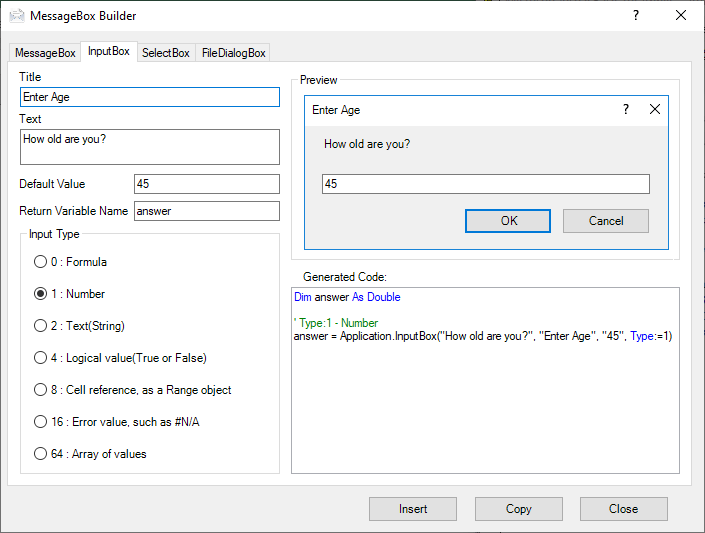Select 8 : Cell reference Range option
The height and width of the screenshot is (533, 705).
[133, 390]
